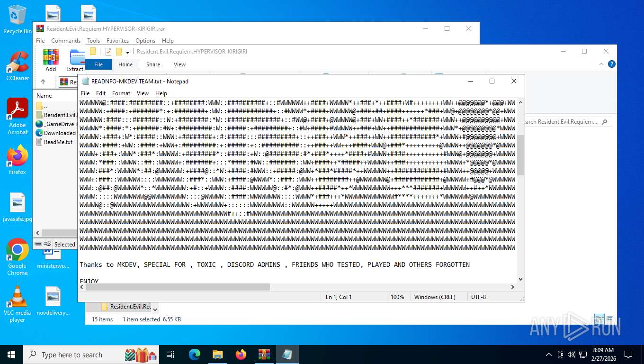Click the Extract icon in WinRAR toolbar

point(75,61)
